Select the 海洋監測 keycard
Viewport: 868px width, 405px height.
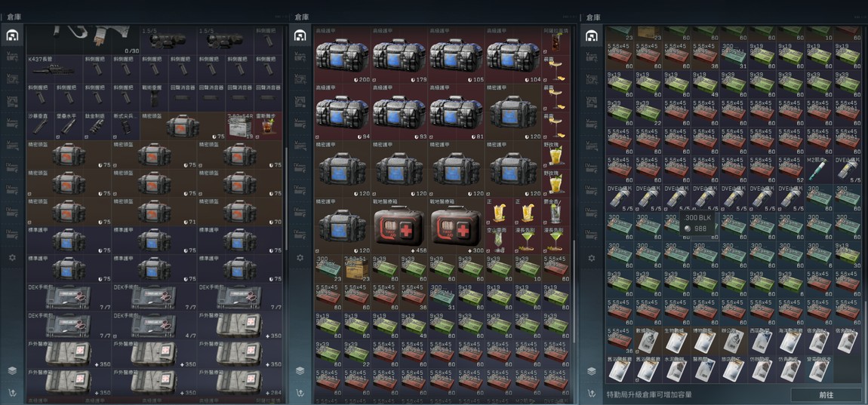790,341
